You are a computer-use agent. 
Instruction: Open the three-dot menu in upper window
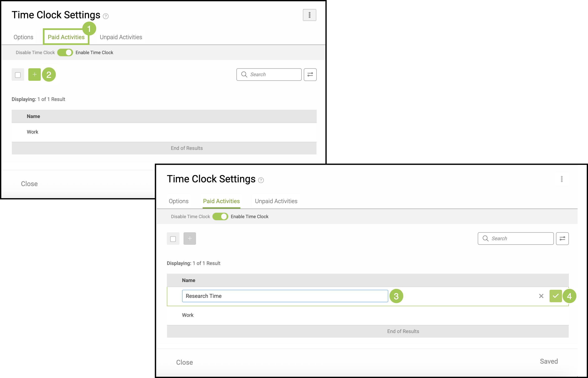point(309,15)
